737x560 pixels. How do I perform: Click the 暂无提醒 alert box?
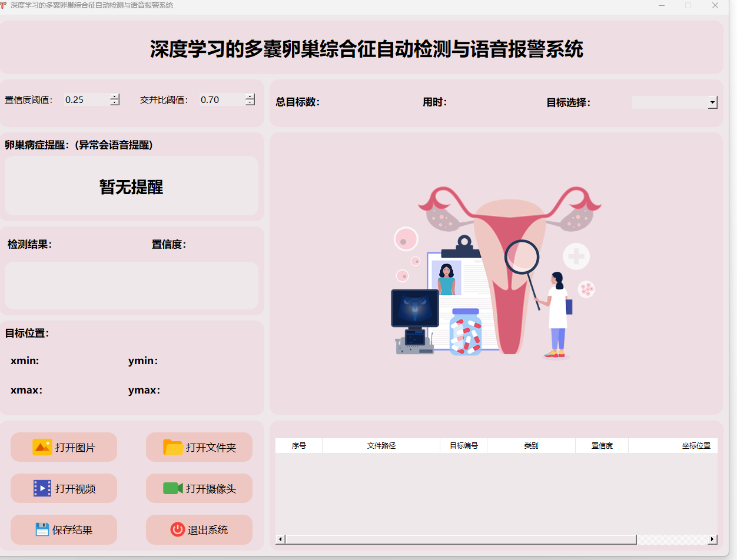[131, 186]
